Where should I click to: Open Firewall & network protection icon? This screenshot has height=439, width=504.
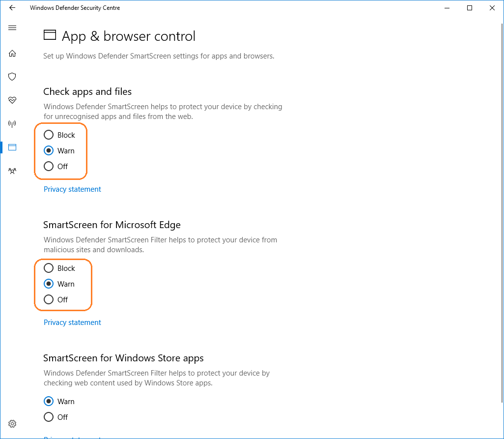[x=12, y=123]
